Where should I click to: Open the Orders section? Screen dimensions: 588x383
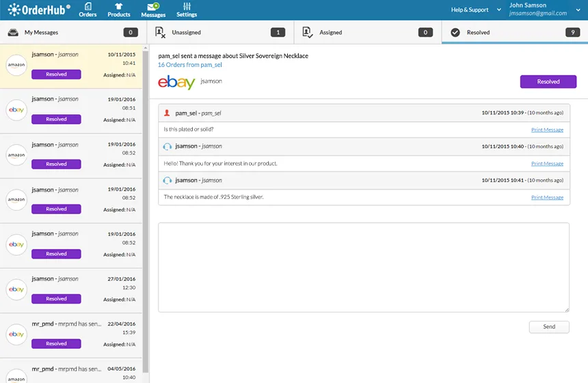(x=88, y=10)
